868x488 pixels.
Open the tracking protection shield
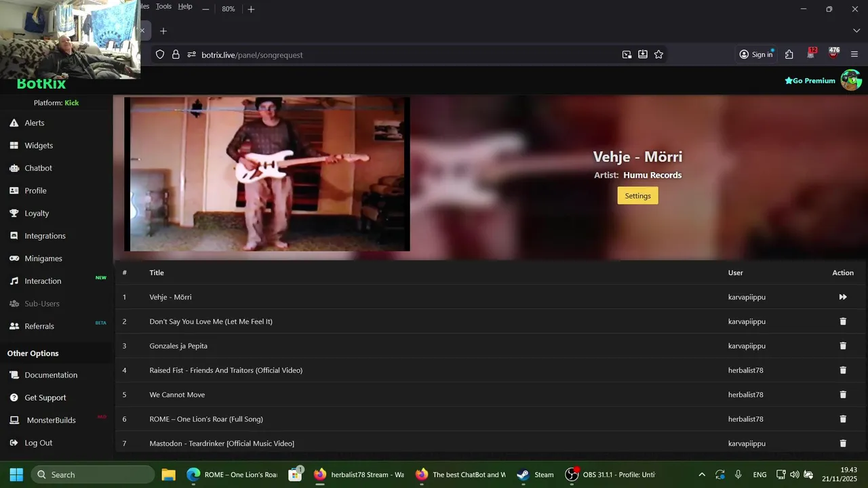pos(160,55)
